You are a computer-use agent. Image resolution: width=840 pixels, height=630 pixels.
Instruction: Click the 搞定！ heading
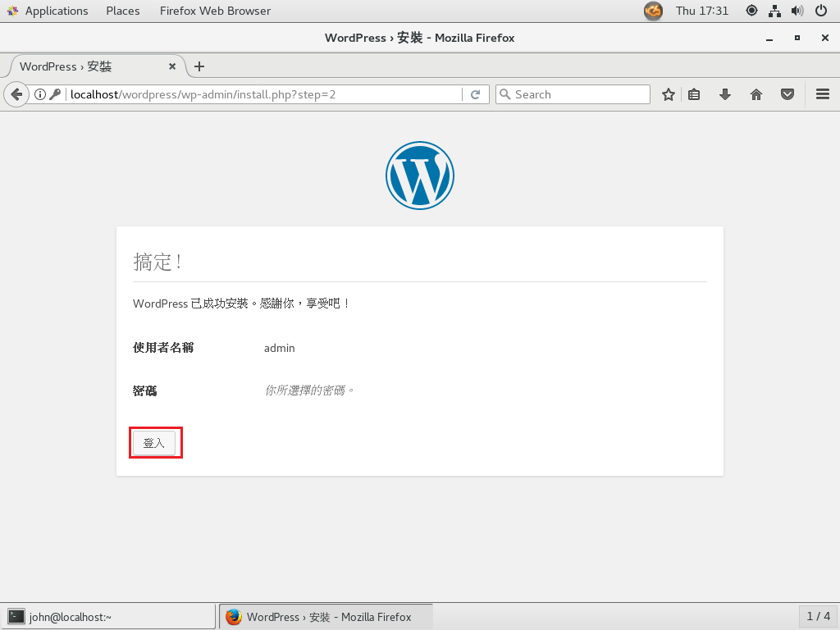pos(158,262)
